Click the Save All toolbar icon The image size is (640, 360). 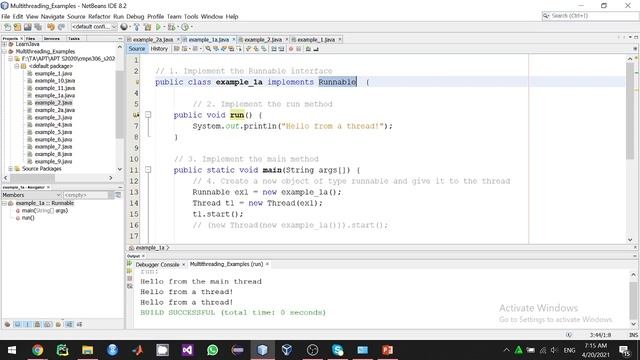[38, 27]
